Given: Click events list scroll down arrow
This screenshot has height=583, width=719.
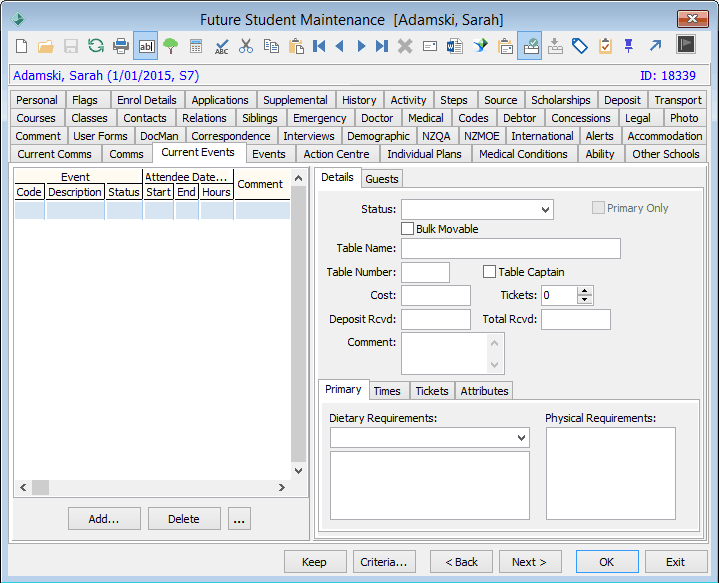Looking at the screenshot, I should pyautogui.click(x=299, y=471).
